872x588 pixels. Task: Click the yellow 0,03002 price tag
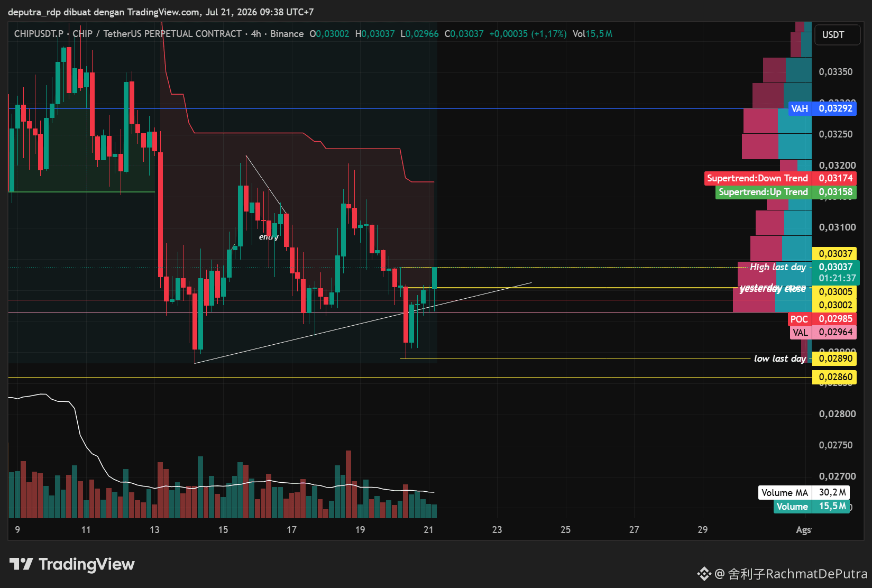834,305
